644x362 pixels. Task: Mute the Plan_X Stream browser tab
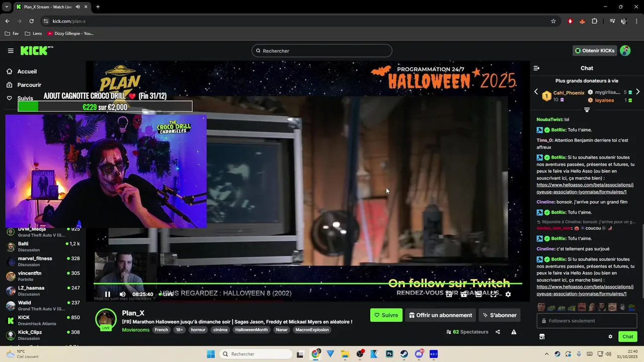[x=77, y=7]
